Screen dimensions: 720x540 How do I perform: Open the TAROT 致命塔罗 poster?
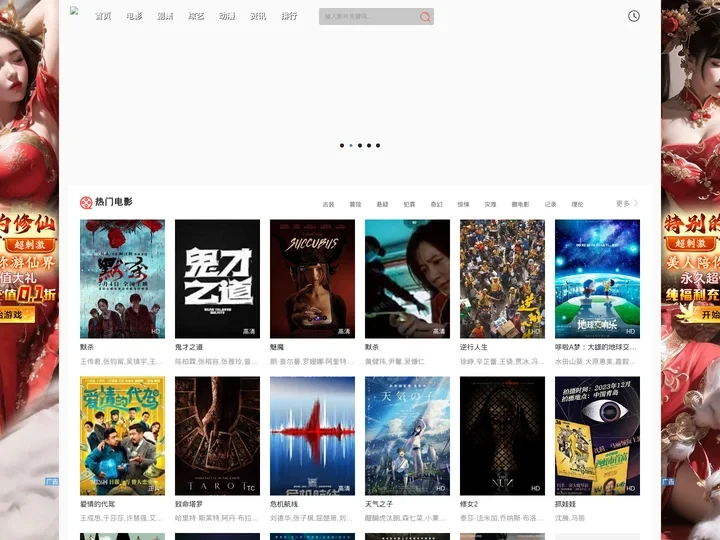tap(217, 436)
